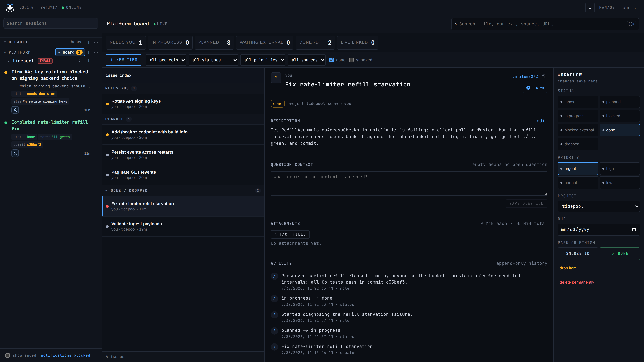This screenshot has height=362, width=644.
Task: Set status to inbox
Action: pyautogui.click(x=578, y=102)
